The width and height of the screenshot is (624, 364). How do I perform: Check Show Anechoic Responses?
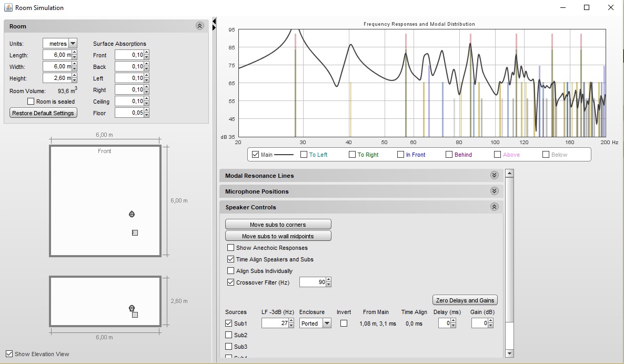pos(230,247)
